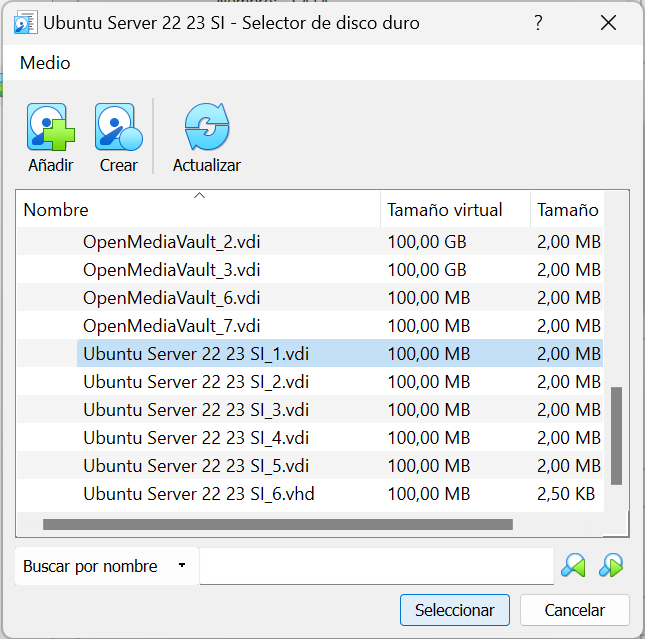Click the help question mark button

(x=538, y=23)
